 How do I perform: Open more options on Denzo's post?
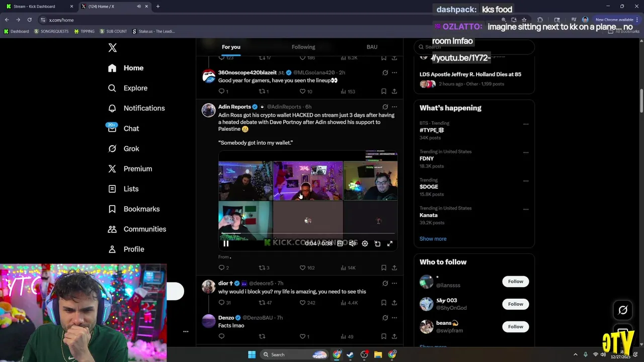click(394, 318)
